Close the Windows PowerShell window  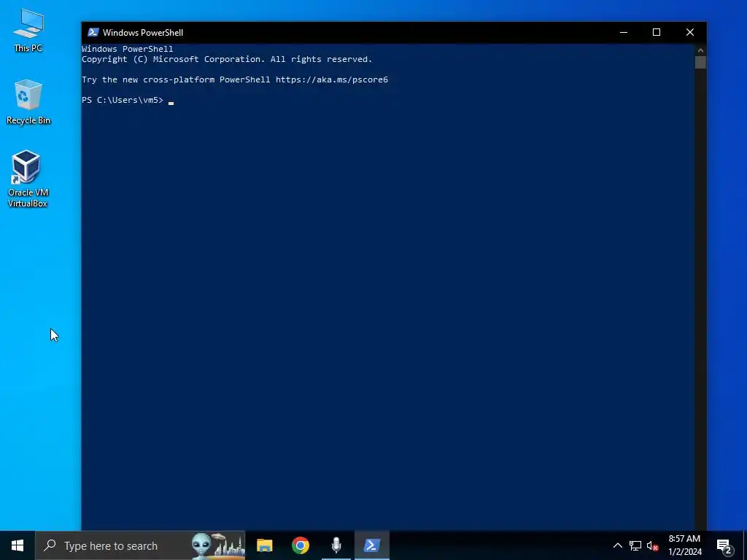[690, 32]
